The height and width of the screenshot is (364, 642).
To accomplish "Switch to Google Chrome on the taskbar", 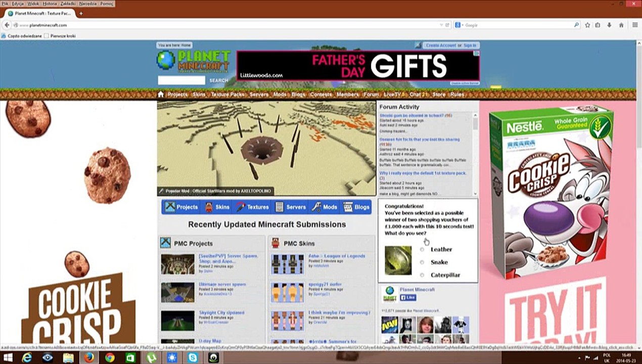I will click(x=110, y=357).
